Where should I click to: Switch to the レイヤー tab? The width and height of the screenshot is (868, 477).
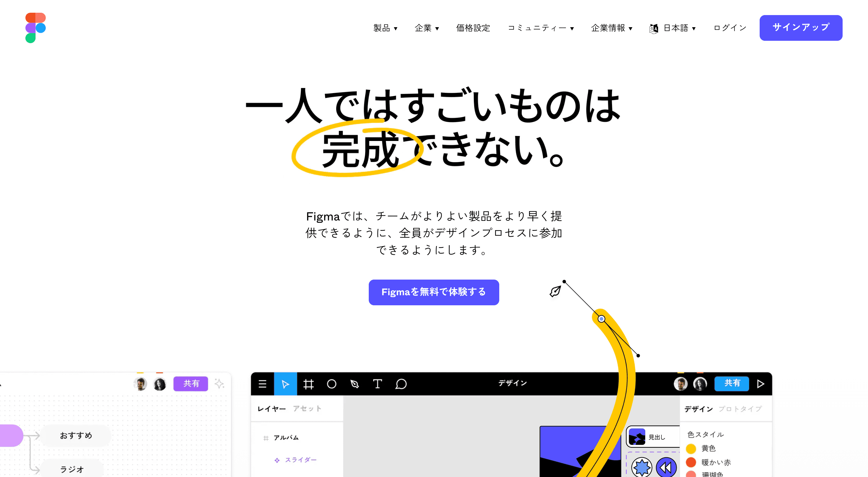[x=271, y=408]
